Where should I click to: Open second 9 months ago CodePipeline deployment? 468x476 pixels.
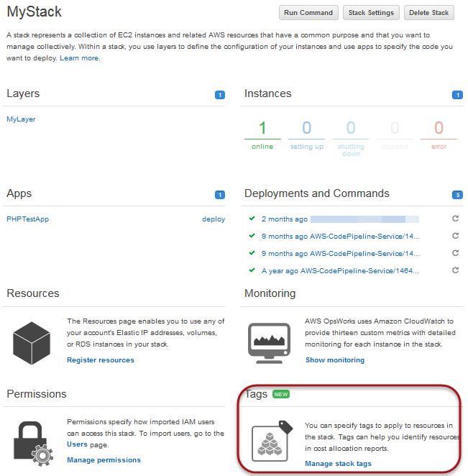(341, 254)
